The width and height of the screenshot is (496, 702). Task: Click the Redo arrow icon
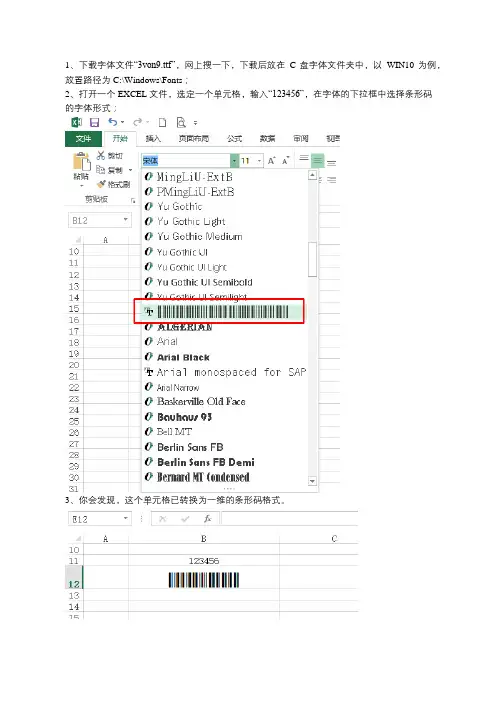137,122
